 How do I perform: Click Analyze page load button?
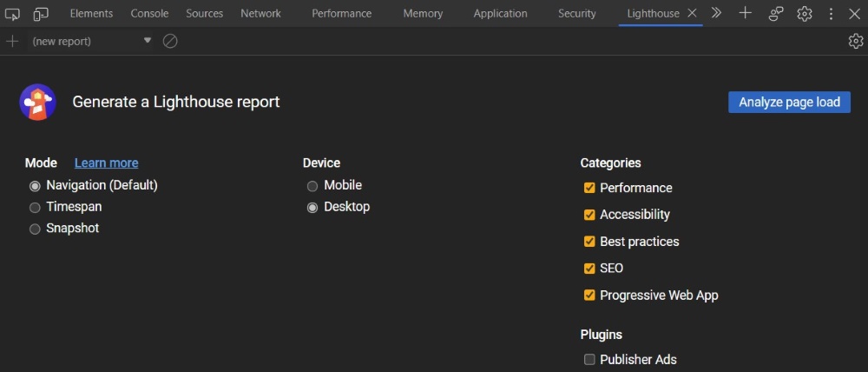tap(789, 102)
